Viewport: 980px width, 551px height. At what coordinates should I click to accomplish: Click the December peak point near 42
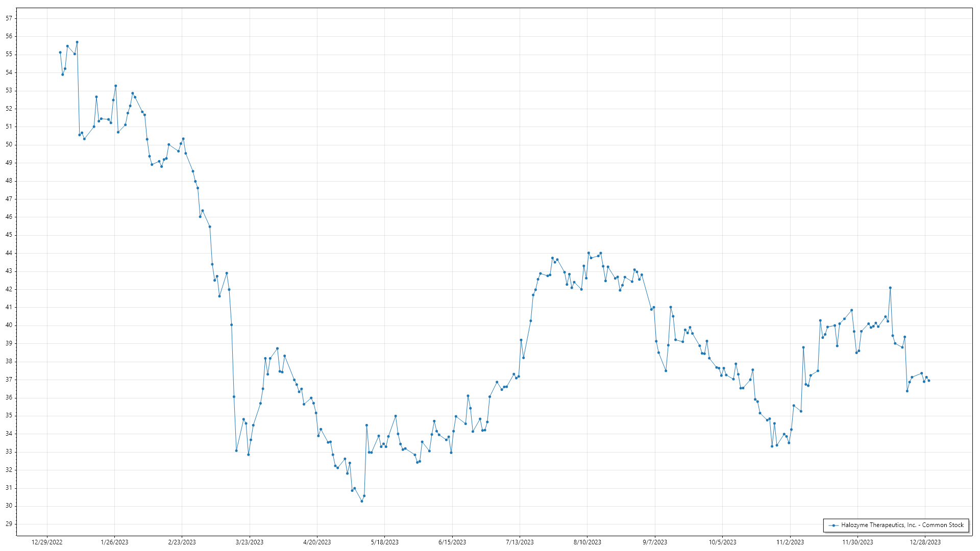tap(890, 288)
